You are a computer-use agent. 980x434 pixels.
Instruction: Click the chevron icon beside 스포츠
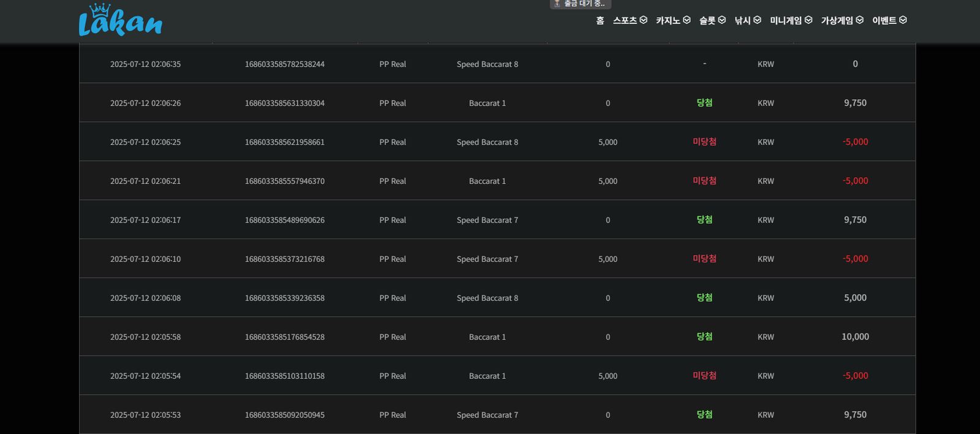click(643, 20)
